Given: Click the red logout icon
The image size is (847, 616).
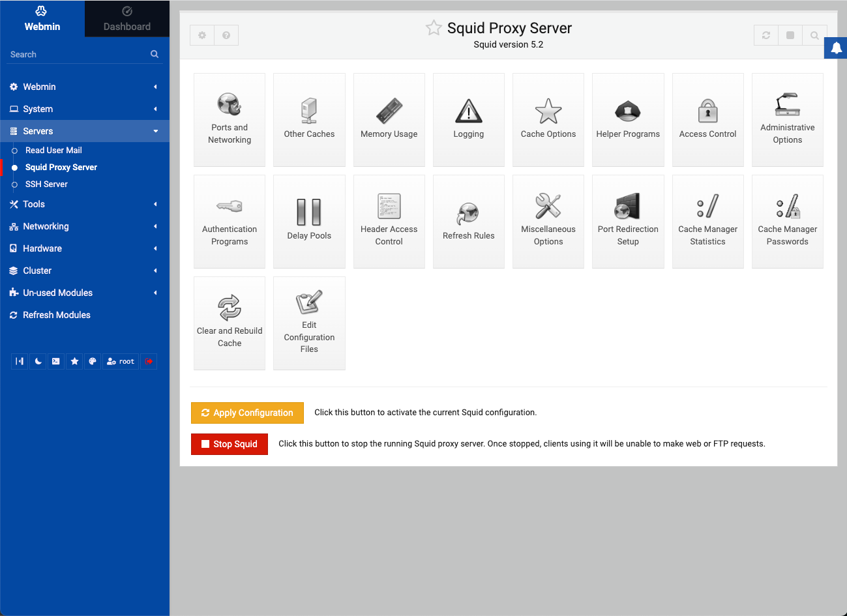Looking at the screenshot, I should [149, 361].
